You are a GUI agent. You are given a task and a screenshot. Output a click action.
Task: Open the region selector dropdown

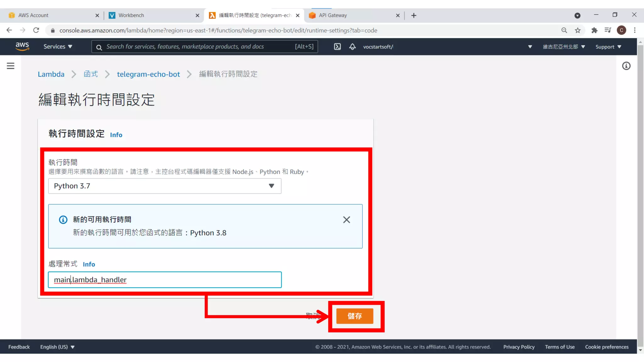click(563, 47)
